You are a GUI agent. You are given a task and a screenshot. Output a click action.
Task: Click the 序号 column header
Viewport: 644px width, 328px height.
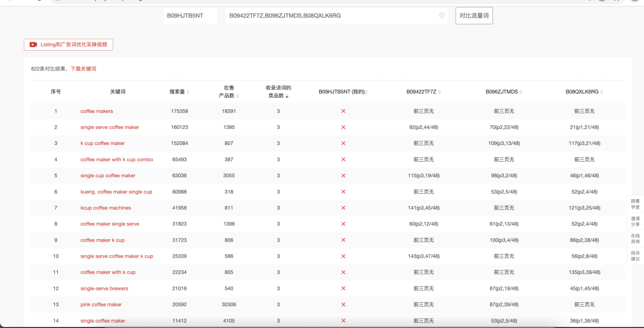[56, 92]
